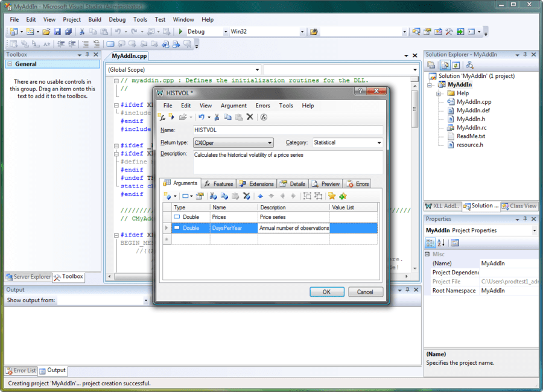The image size is (543, 392).
Task: Move the DaysPerYear argument up with the blue arrow
Action: coord(260,196)
